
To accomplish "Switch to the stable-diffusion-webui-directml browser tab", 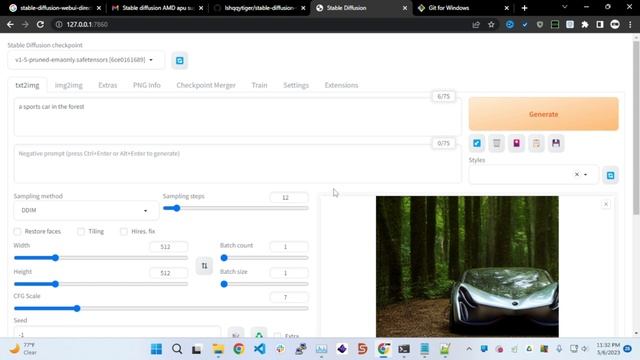I will (55, 8).
